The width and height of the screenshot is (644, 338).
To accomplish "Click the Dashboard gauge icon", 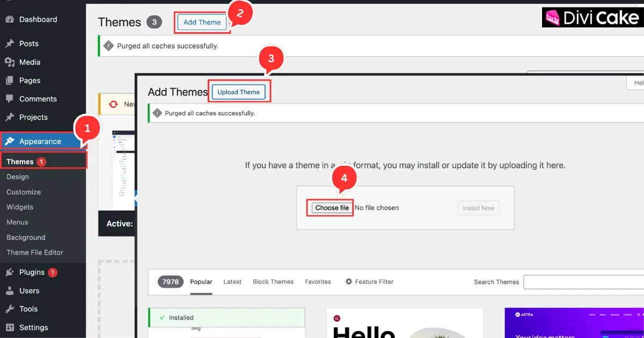I will [9, 19].
